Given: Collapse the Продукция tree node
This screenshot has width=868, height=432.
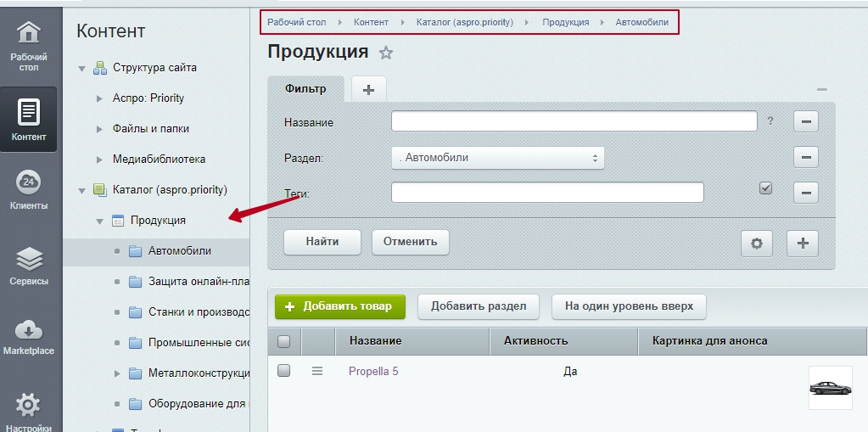Looking at the screenshot, I should tap(99, 221).
